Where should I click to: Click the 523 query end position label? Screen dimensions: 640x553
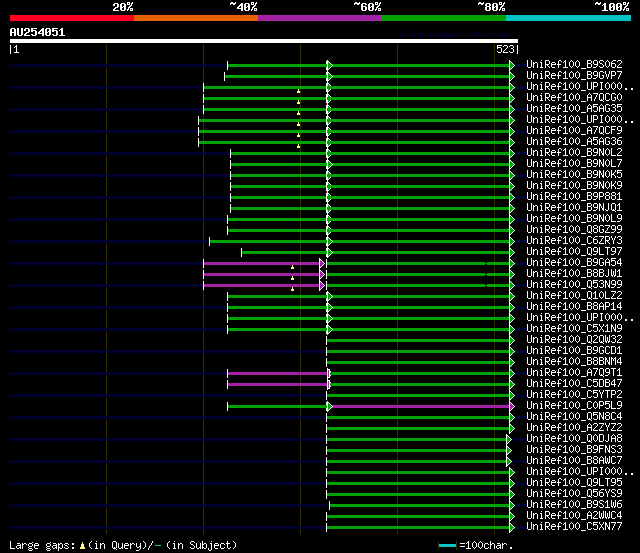[x=505, y=49]
